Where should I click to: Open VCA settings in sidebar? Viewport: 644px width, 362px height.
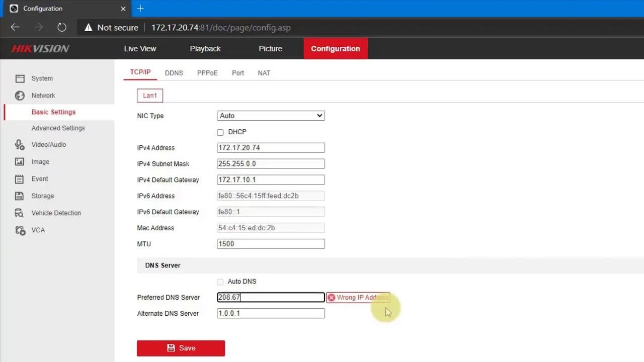[x=38, y=230]
